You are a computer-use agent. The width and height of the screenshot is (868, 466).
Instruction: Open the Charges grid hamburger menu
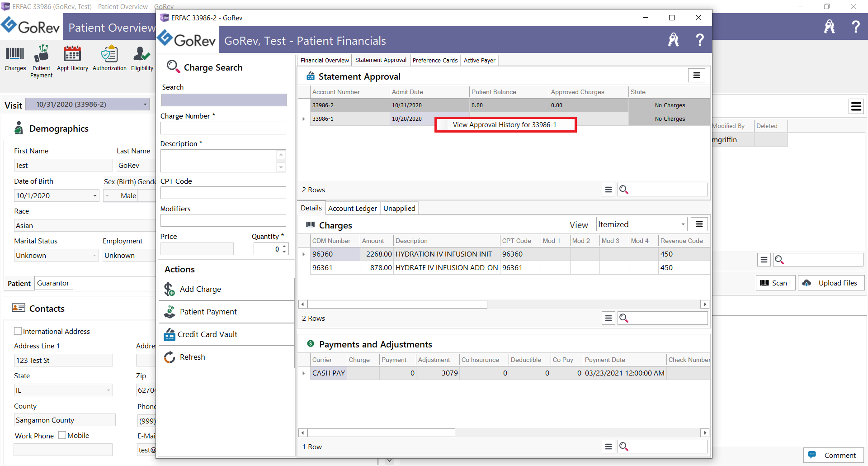[x=699, y=224]
